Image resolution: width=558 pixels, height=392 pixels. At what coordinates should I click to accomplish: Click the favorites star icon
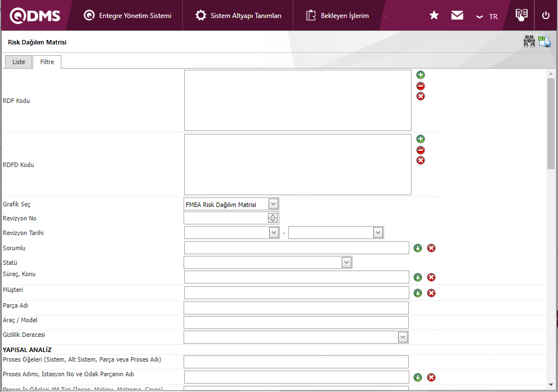[434, 15]
